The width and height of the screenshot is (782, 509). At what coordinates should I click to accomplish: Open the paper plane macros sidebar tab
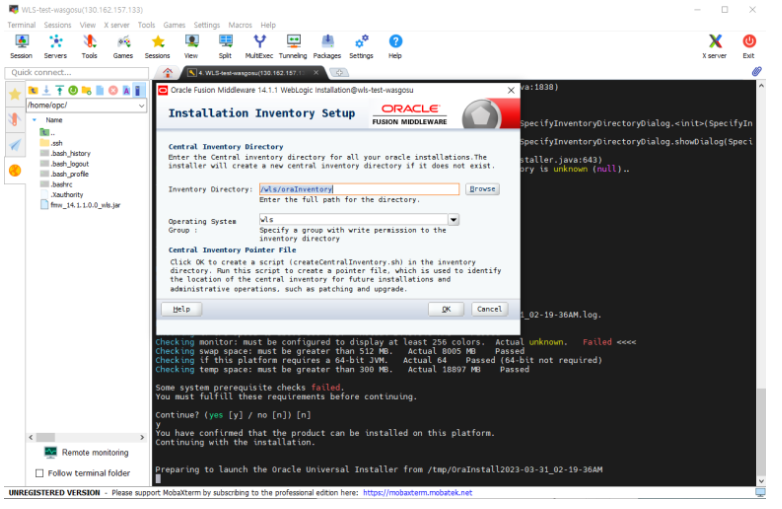tap(15, 145)
